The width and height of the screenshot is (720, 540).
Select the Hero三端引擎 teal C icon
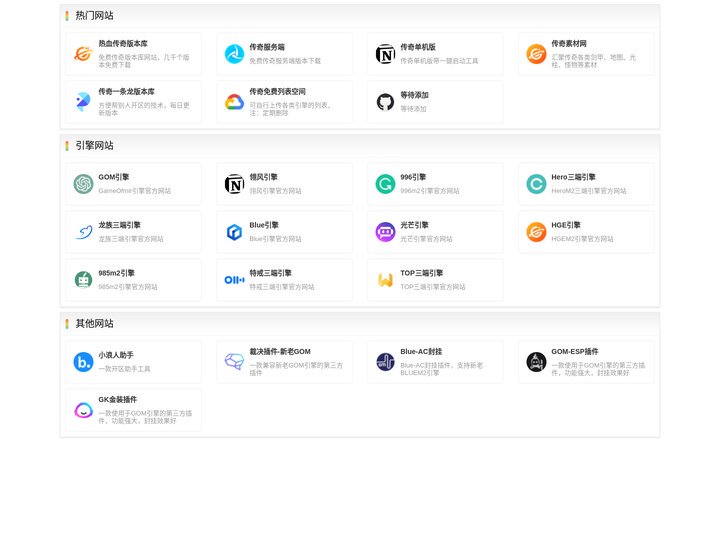pyautogui.click(x=536, y=184)
